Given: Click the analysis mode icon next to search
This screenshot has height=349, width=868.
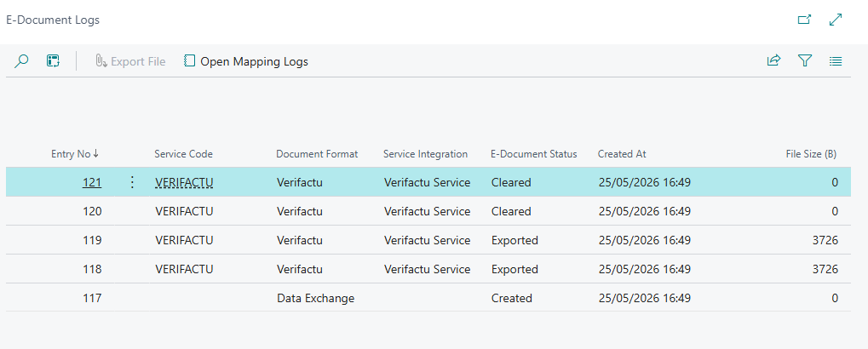Looking at the screenshot, I should pyautogui.click(x=53, y=60).
